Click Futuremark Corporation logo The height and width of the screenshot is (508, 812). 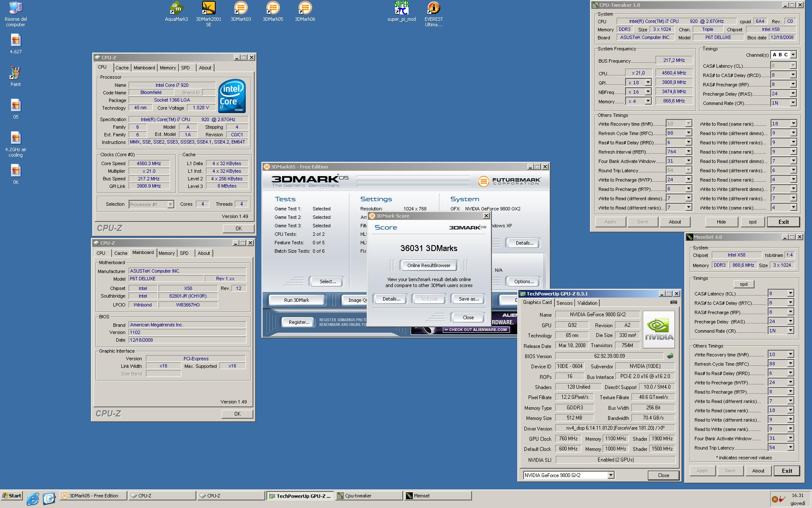point(510,181)
